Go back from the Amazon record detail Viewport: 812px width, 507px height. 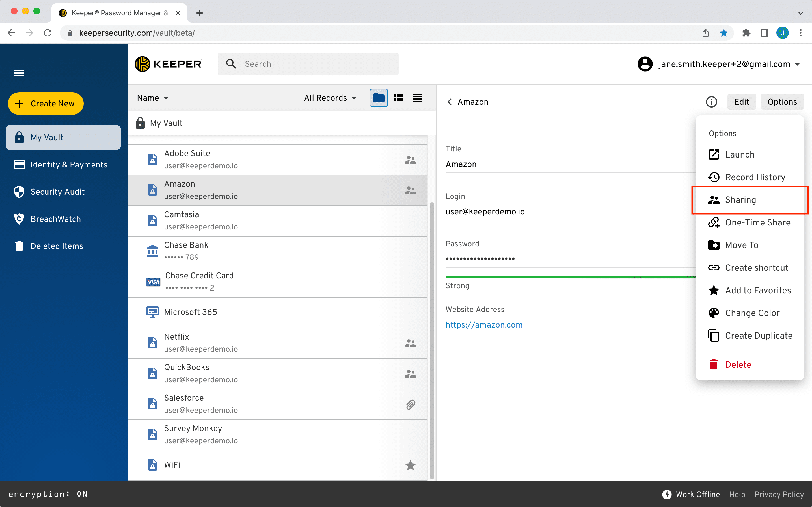(450, 102)
